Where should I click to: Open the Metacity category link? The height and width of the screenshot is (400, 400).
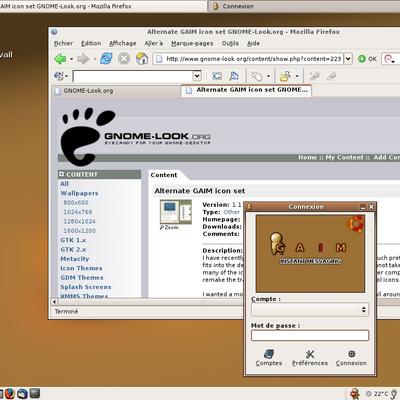tap(75, 259)
